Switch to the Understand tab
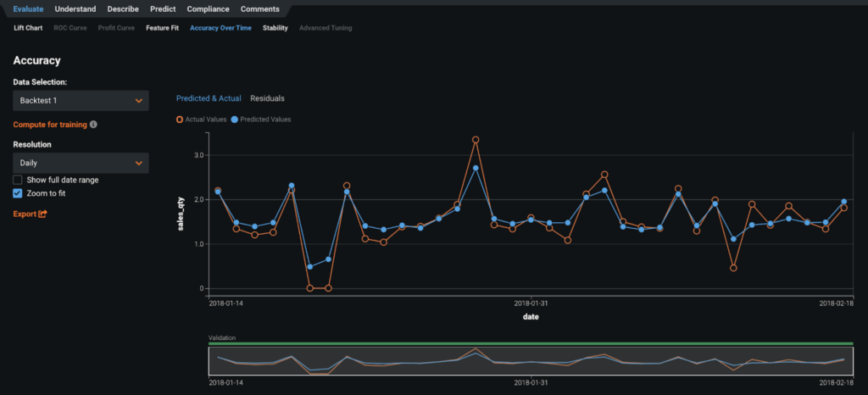The image size is (868, 395). tap(75, 8)
